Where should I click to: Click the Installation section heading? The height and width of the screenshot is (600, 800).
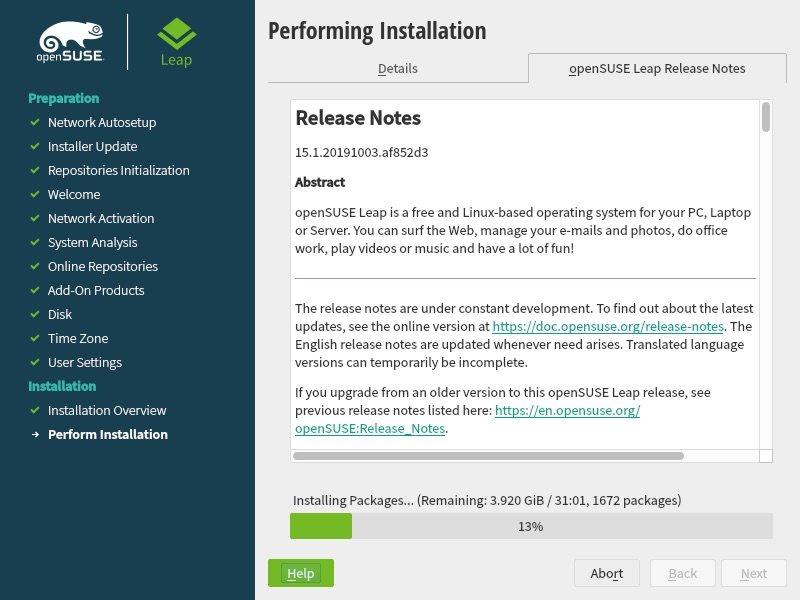click(62, 386)
